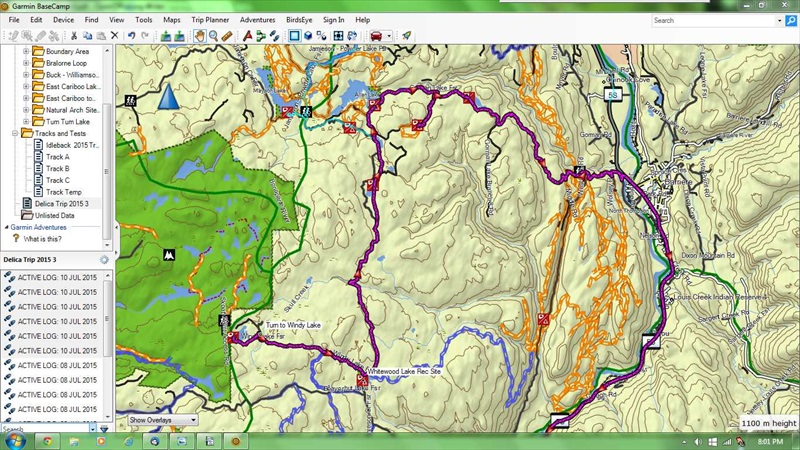This screenshot has height=450, width=800.
Task: Click the second green Receive from Device icon
Action: point(179,36)
